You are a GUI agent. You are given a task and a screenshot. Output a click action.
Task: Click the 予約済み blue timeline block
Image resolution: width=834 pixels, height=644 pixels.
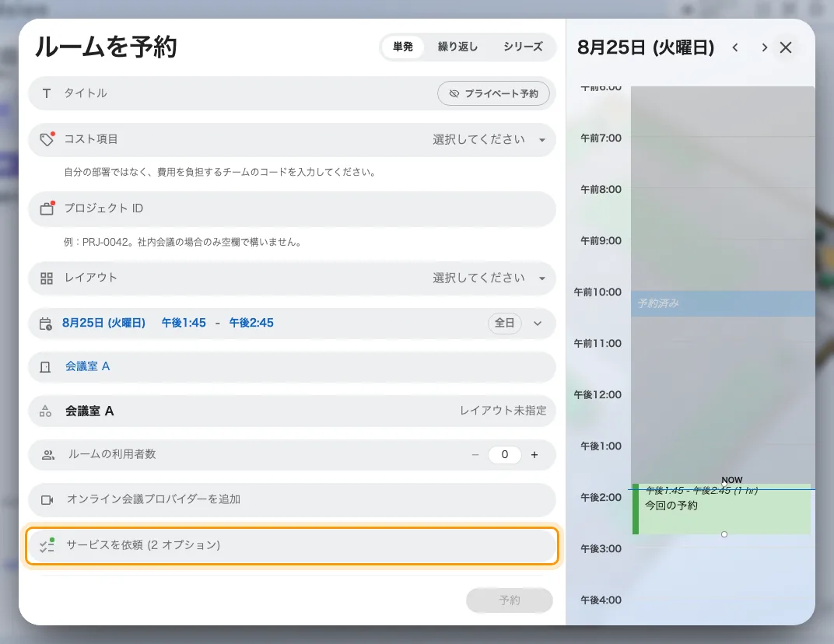pyautogui.click(x=723, y=303)
